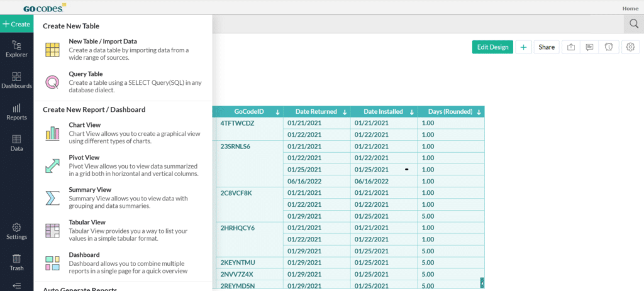Image resolution: width=644 pixels, height=291 pixels.
Task: Open the gear settings icon in toolbar
Action: [x=630, y=47]
